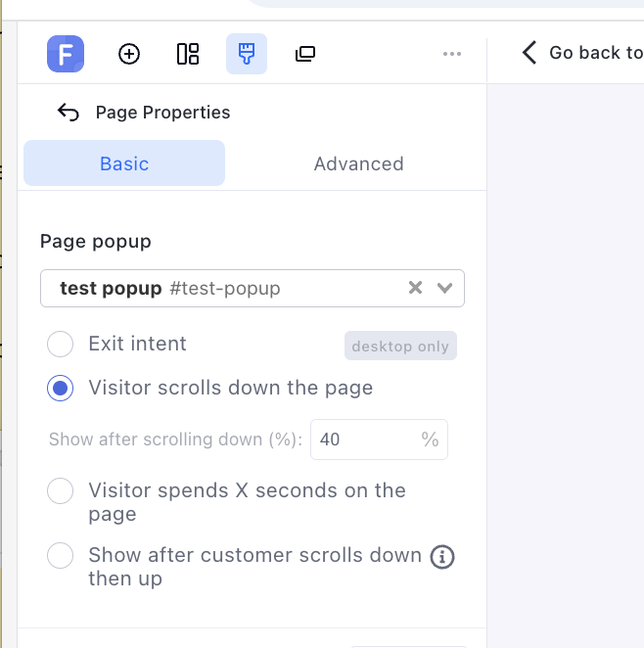Open the test popup selection combo box

[225, 289]
